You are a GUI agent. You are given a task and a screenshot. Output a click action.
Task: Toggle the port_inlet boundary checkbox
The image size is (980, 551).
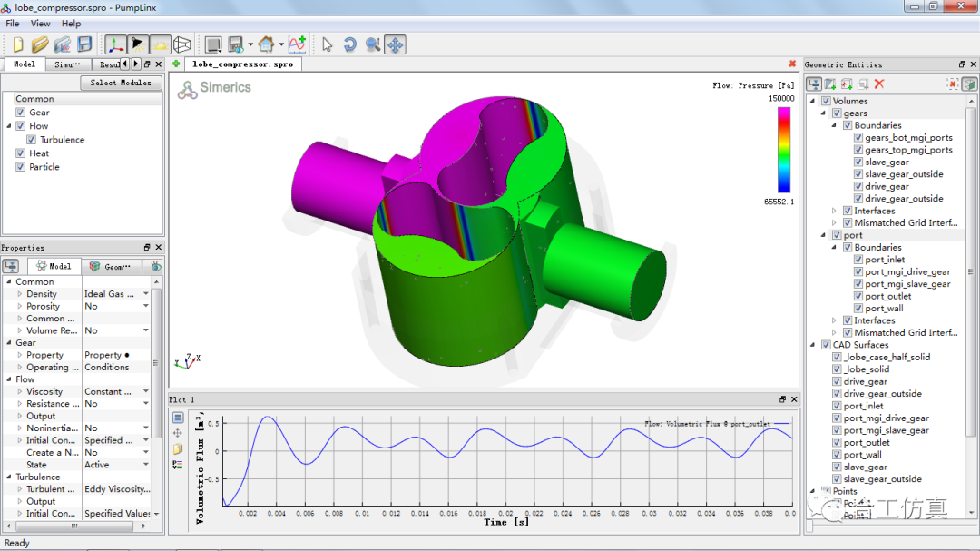[x=858, y=260]
